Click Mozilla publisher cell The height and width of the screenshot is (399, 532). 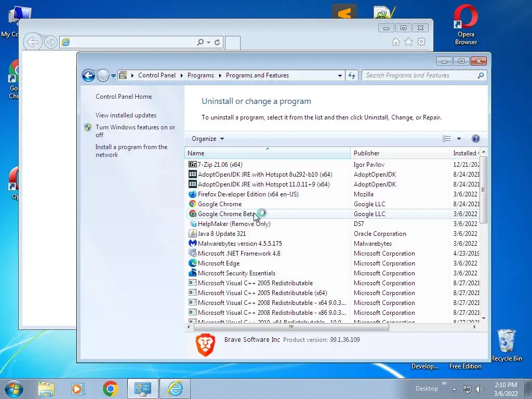[x=363, y=194]
